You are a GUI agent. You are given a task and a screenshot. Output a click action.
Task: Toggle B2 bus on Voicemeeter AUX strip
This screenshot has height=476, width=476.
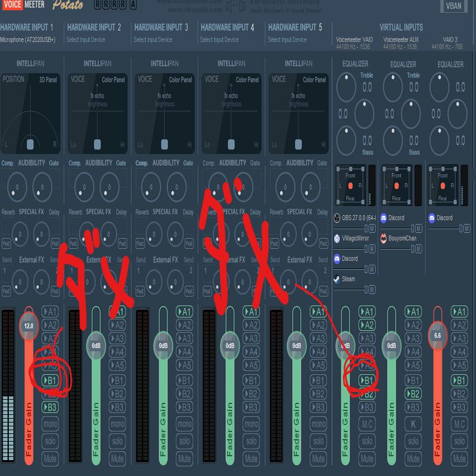tap(413, 394)
